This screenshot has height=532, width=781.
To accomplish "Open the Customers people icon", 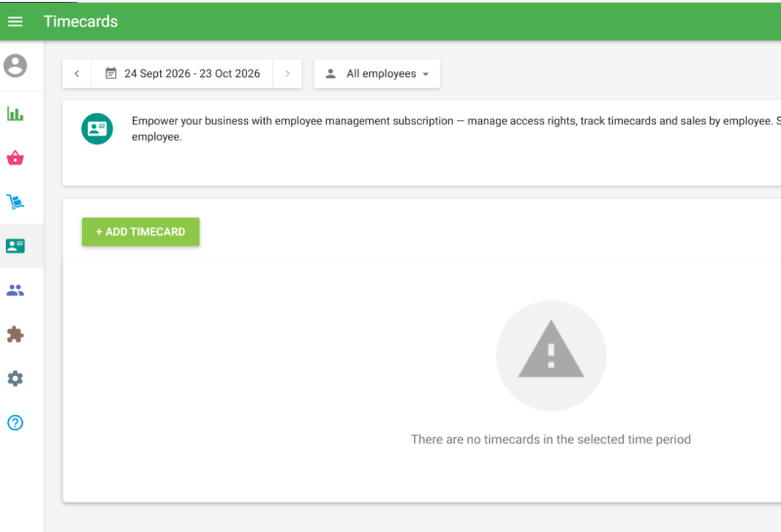I will 15,290.
